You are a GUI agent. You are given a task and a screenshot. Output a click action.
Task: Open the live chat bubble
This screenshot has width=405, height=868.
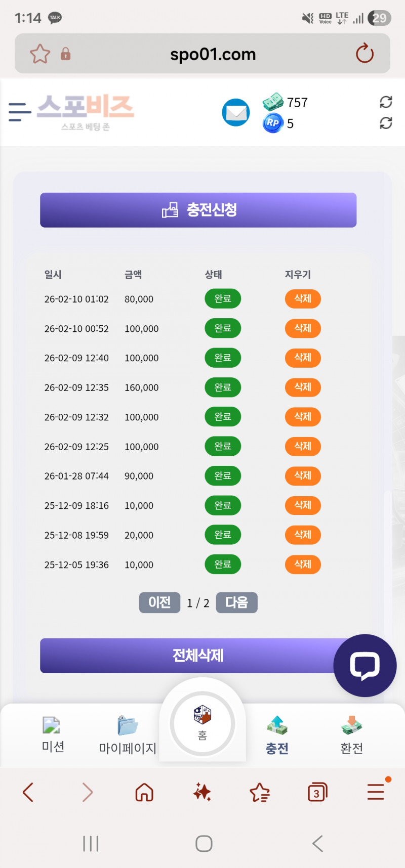364,665
